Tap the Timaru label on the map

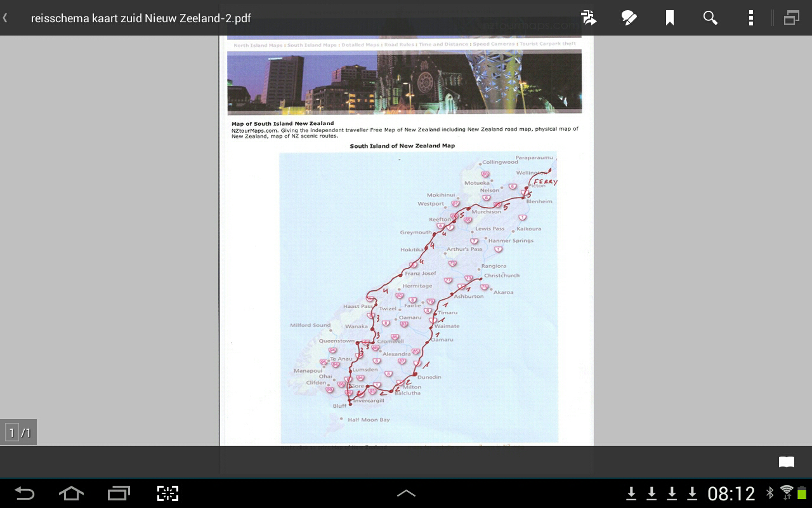point(447,312)
